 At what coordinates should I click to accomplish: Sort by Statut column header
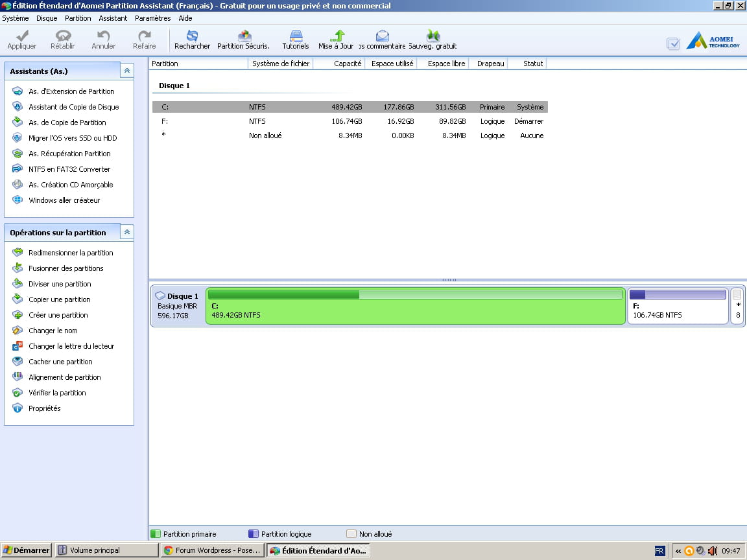pyautogui.click(x=527, y=64)
